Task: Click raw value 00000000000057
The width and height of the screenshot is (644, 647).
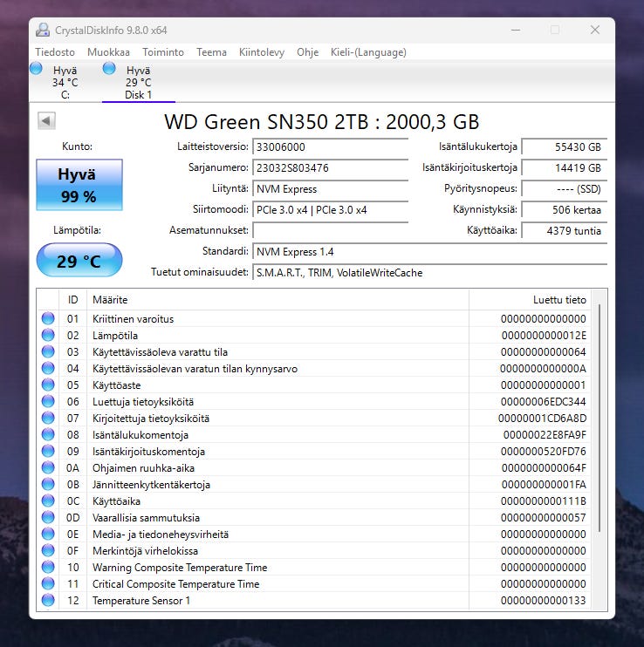Action: [x=544, y=517]
